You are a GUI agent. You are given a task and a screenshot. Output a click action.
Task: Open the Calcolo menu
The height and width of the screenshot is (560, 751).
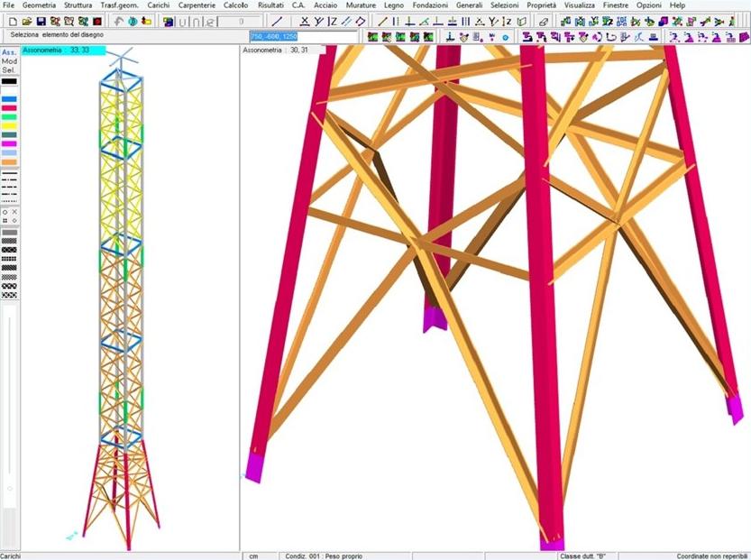coord(235,5)
